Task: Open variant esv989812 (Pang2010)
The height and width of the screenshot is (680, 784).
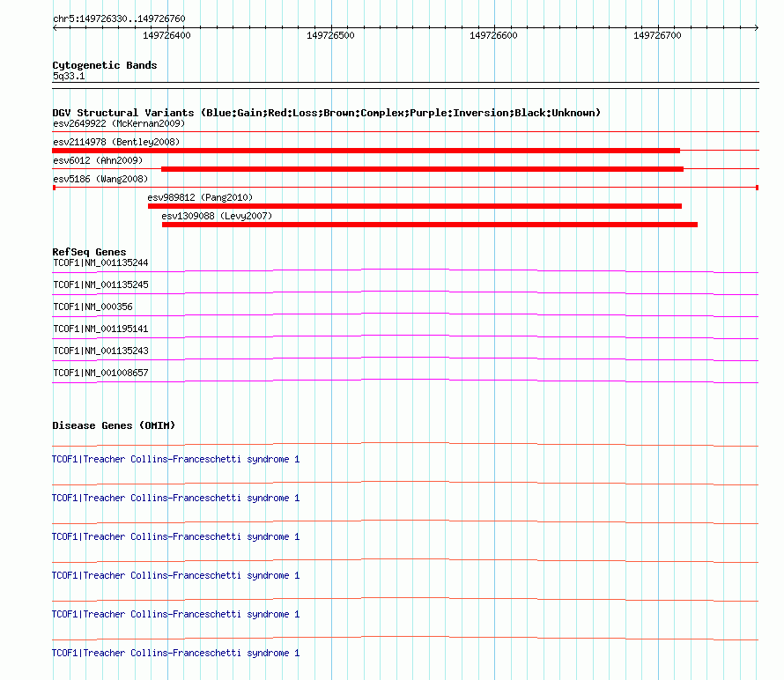Action: [x=200, y=197]
